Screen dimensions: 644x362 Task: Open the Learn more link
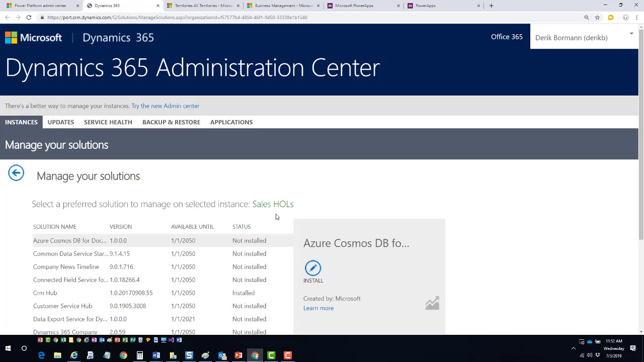pos(318,308)
